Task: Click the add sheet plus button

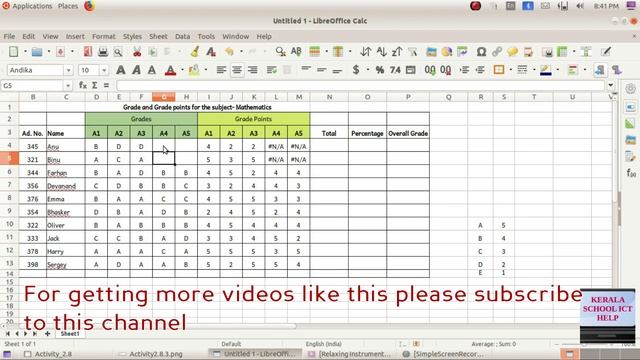Action: [x=47, y=334]
